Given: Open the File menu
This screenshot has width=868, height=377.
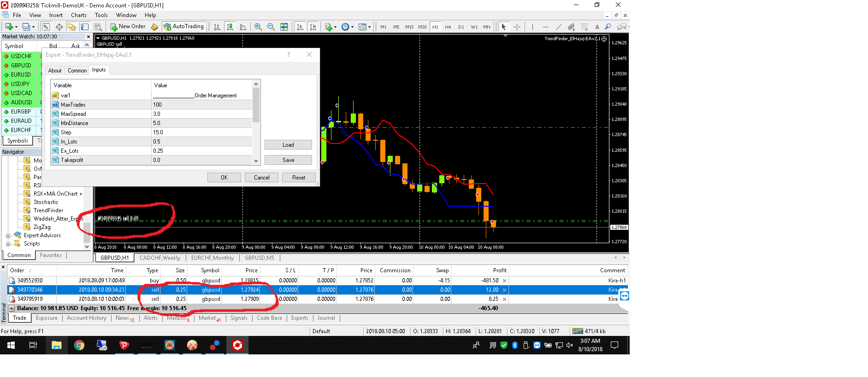Looking at the screenshot, I should click(17, 15).
